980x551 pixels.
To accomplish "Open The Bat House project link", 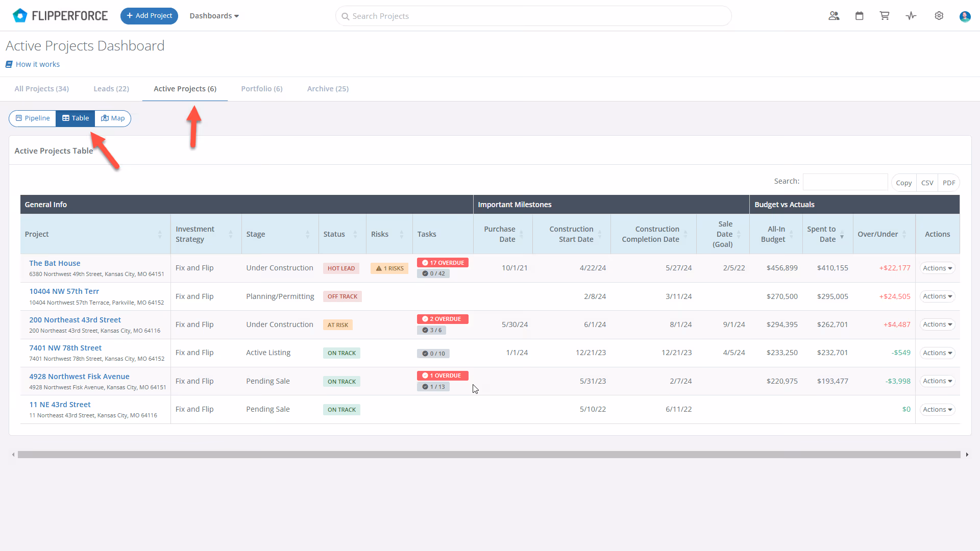I will point(55,263).
